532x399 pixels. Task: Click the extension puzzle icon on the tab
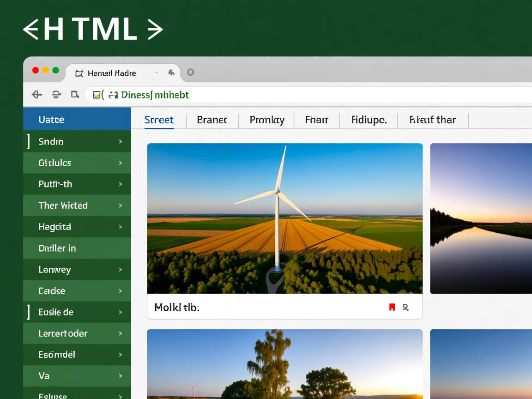171,73
